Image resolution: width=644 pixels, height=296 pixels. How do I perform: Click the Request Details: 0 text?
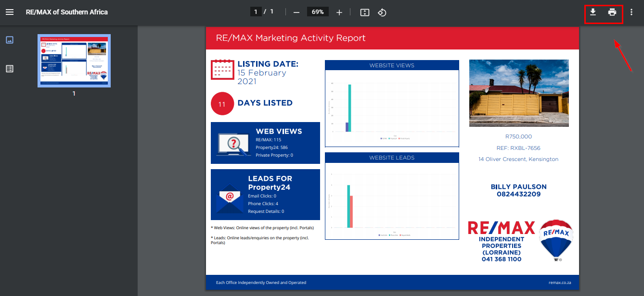pyautogui.click(x=266, y=211)
